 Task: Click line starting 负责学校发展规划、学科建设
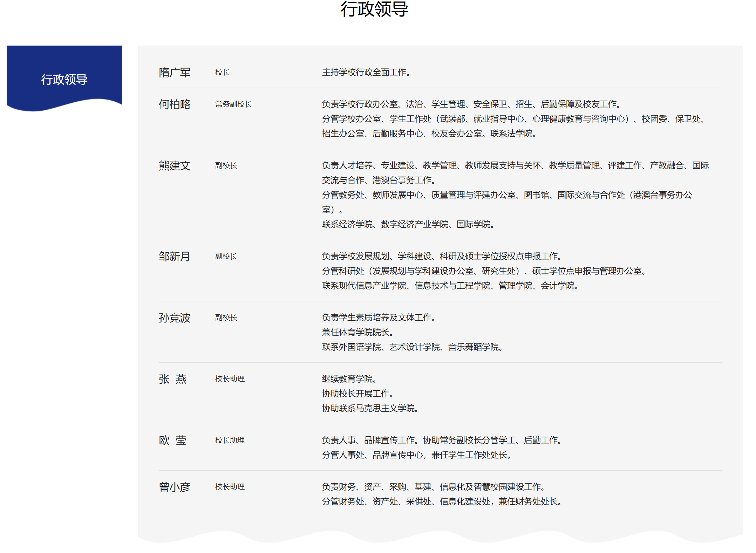(442, 256)
